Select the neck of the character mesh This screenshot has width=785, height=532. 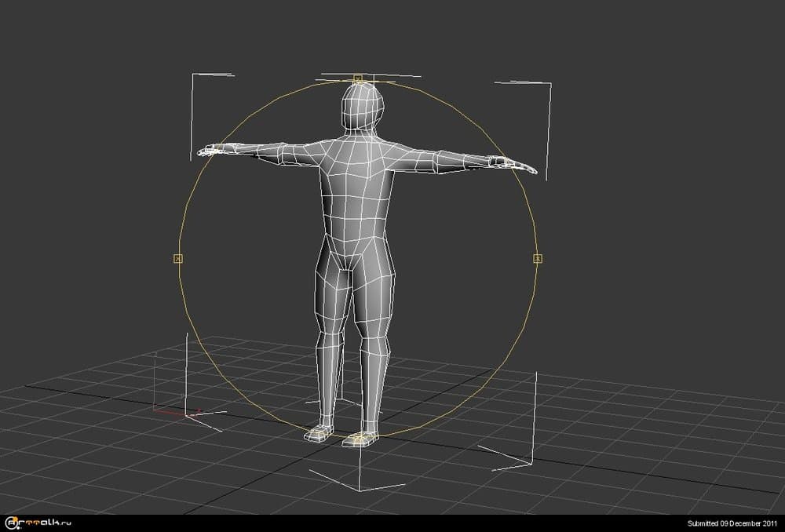point(360,133)
